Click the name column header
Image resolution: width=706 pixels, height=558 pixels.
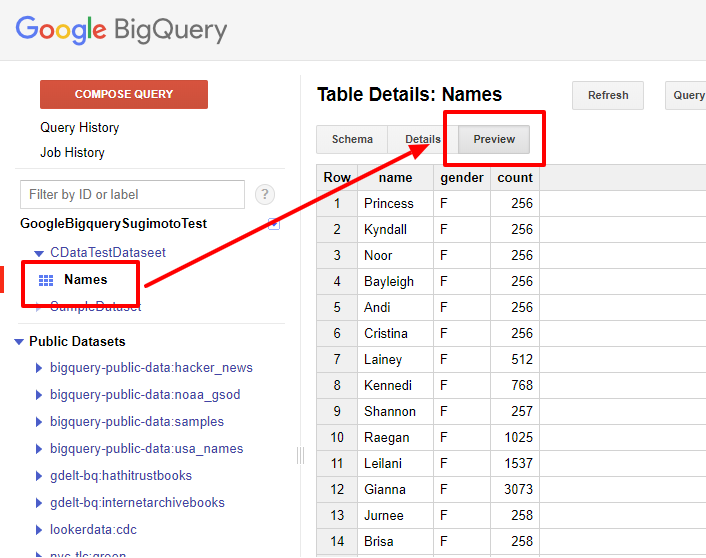[395, 178]
